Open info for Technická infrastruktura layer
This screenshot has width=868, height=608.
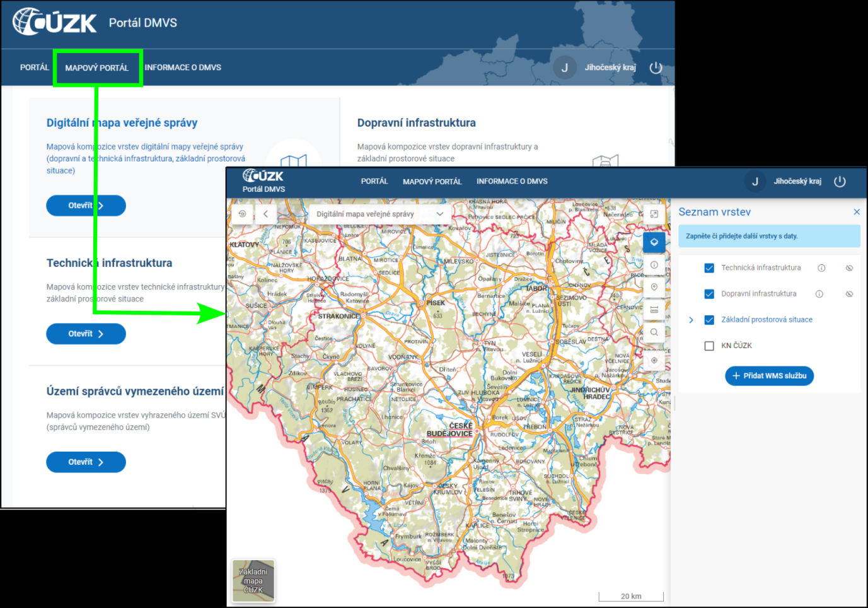coord(821,268)
